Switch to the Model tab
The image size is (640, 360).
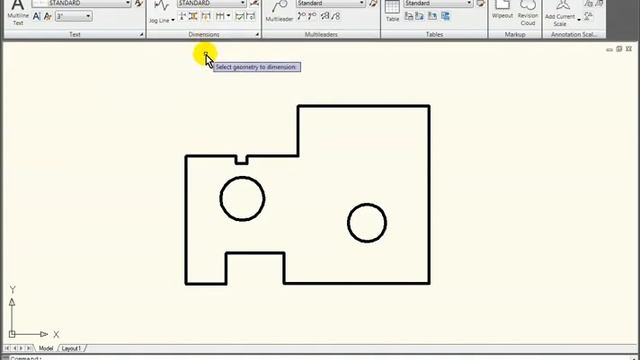(46, 349)
